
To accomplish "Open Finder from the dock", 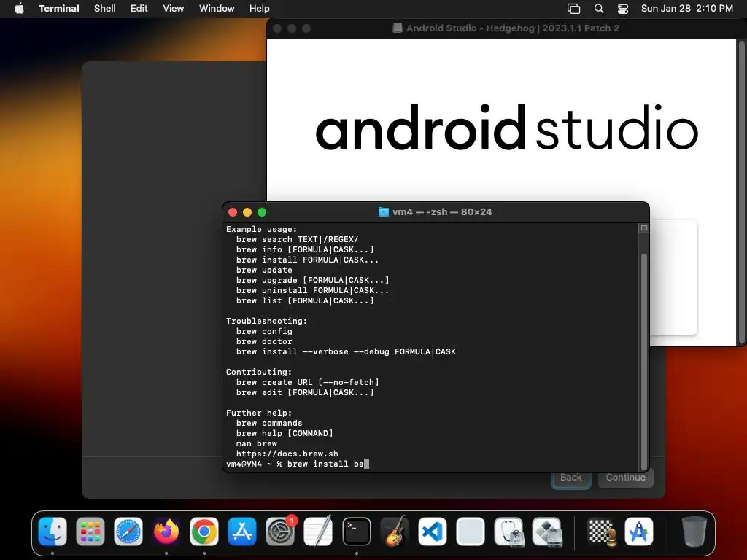I will 53,532.
